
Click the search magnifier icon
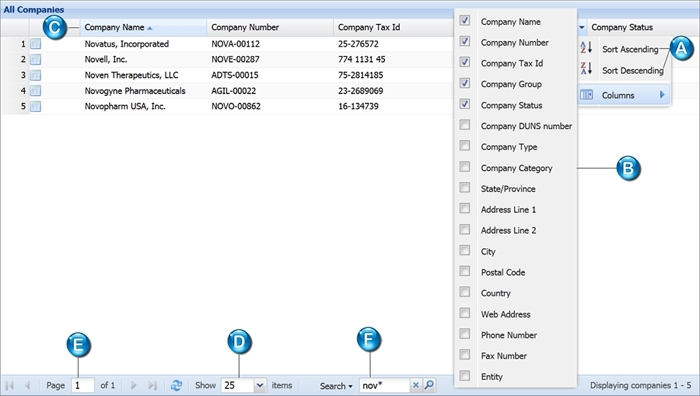point(429,385)
